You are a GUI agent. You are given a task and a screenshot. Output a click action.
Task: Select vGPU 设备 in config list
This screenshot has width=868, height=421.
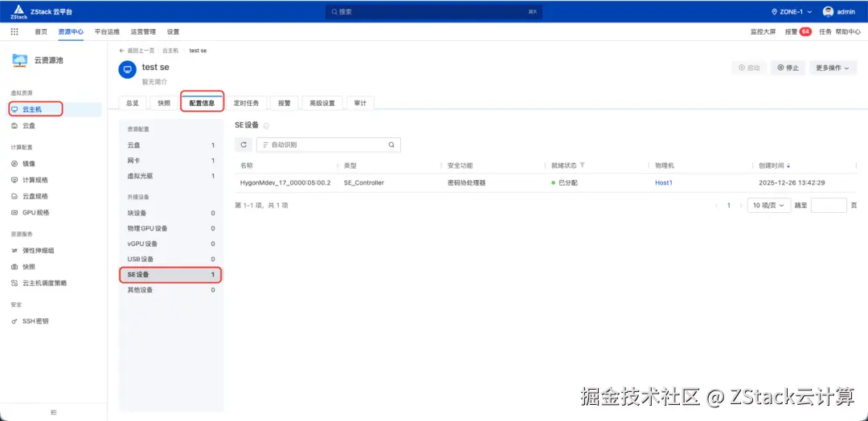[171, 244]
